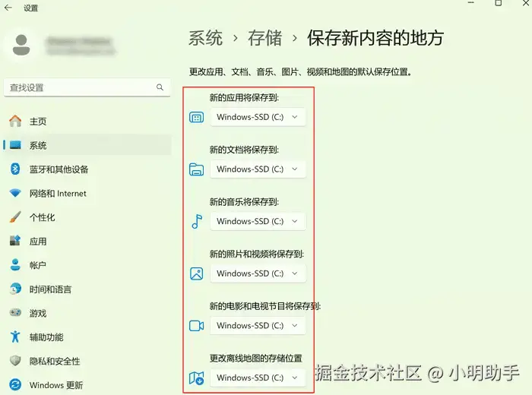Open the photos and videos save location dropdown

click(x=258, y=273)
